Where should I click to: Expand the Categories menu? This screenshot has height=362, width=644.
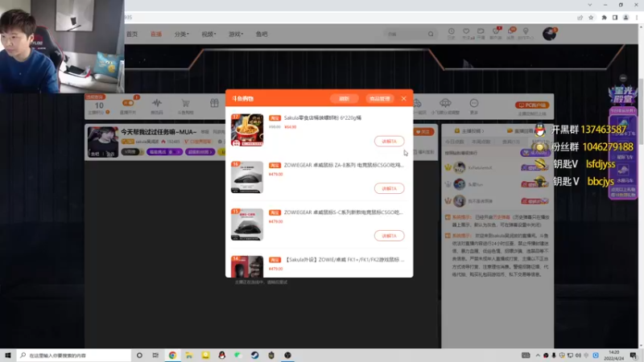click(182, 34)
